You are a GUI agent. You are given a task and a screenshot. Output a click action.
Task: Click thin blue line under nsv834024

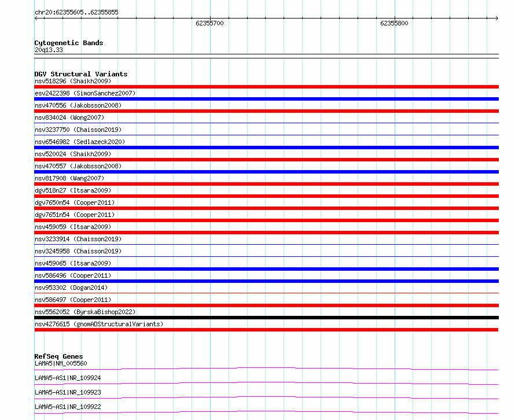pyautogui.click(x=266, y=123)
